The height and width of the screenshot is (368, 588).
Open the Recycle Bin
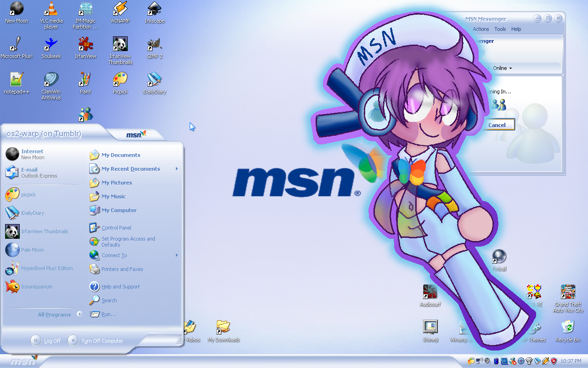pos(568,328)
